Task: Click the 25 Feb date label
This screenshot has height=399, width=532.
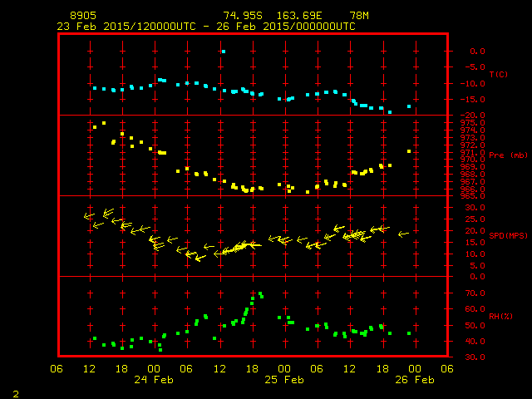Action: 284,380
